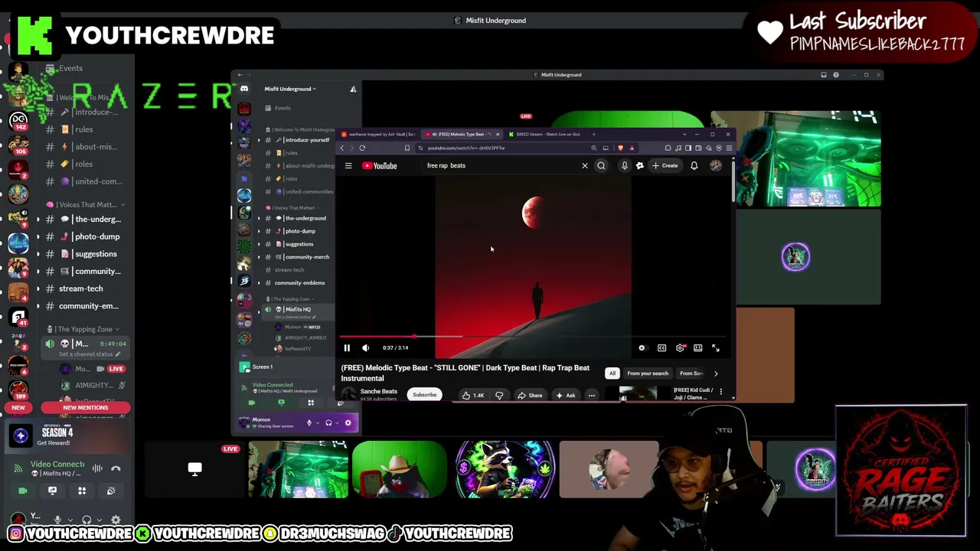Open the Kid Cudi suggested video thumbnail

tap(638, 395)
